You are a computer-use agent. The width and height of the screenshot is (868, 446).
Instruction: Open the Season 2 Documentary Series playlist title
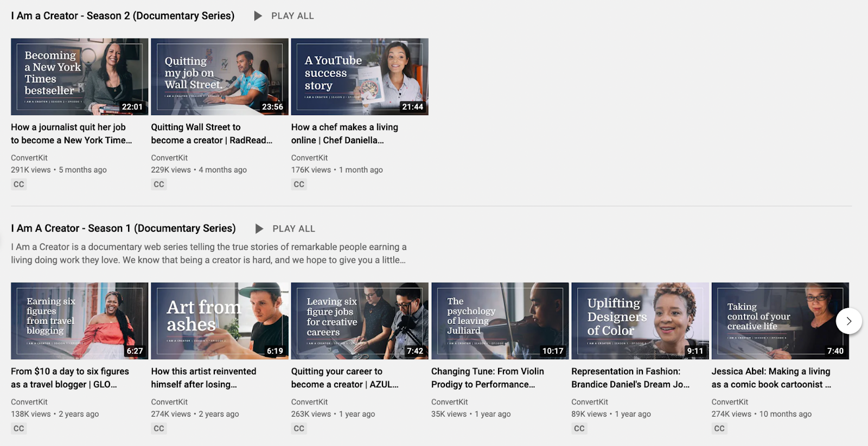123,16
